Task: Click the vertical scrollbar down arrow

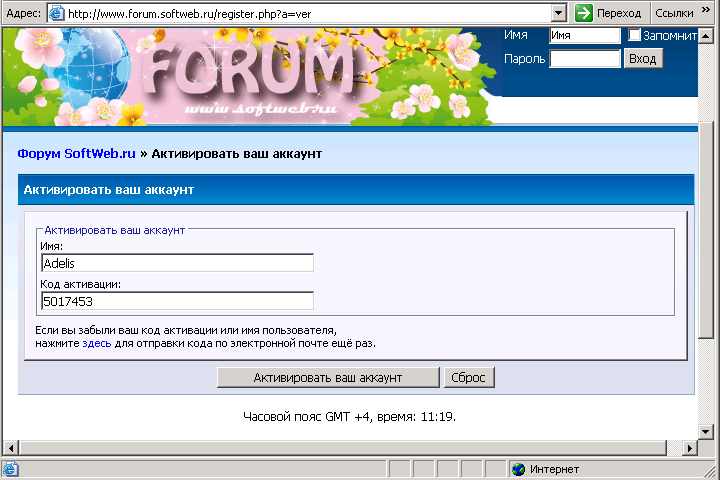Action: [x=706, y=431]
